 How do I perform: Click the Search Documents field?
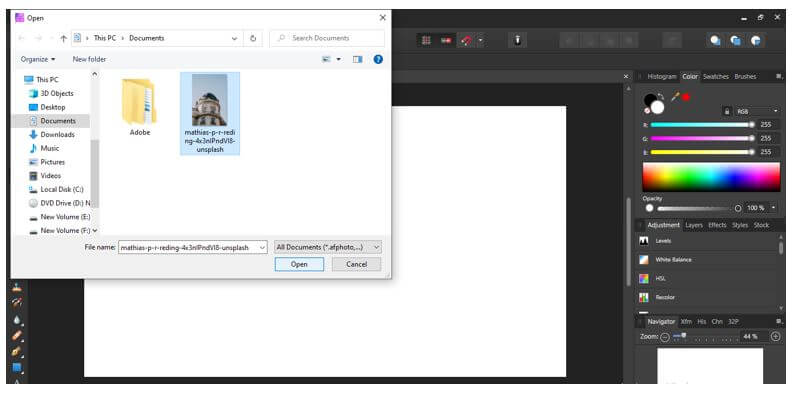(x=327, y=38)
